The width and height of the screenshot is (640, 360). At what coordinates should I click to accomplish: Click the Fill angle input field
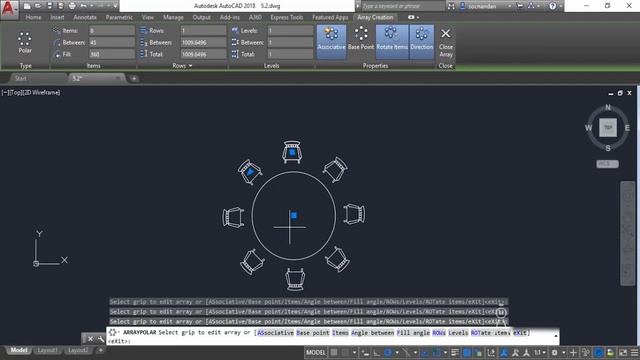111,54
